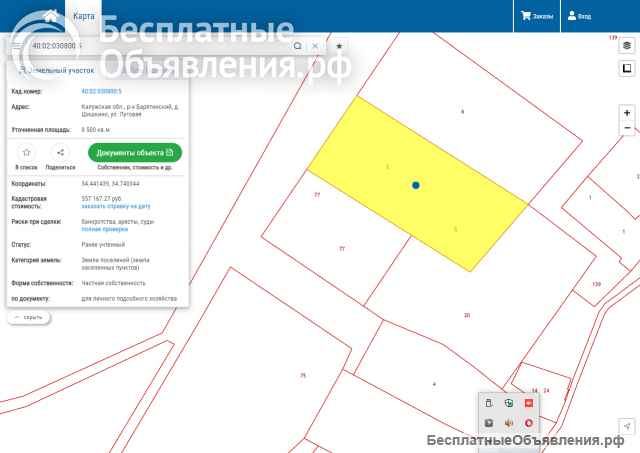This screenshot has width=640, height=453.
Task: Click the cadastral number search field
Action: point(159,46)
